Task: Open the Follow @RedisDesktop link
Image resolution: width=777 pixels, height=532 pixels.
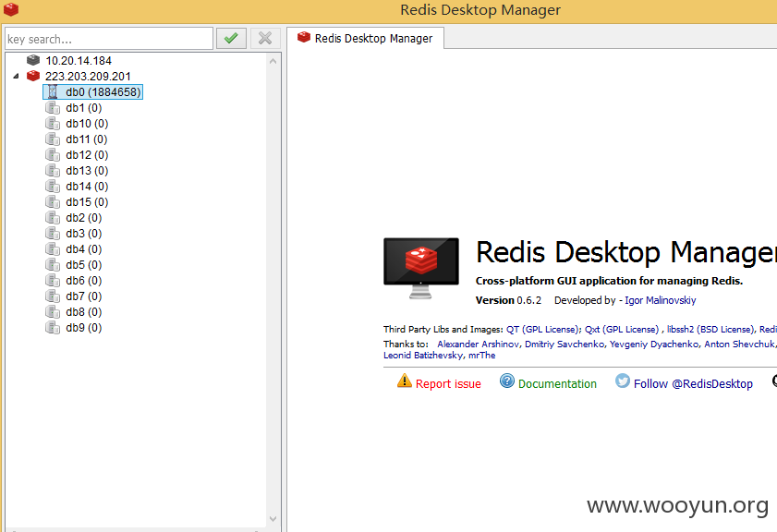Action: point(693,384)
